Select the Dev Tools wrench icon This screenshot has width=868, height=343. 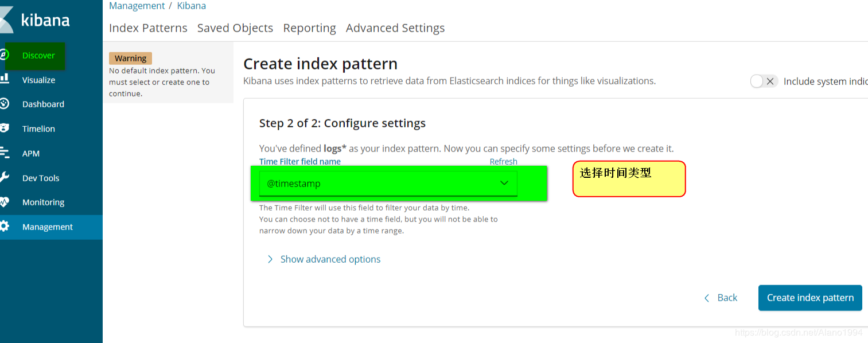coord(3,177)
